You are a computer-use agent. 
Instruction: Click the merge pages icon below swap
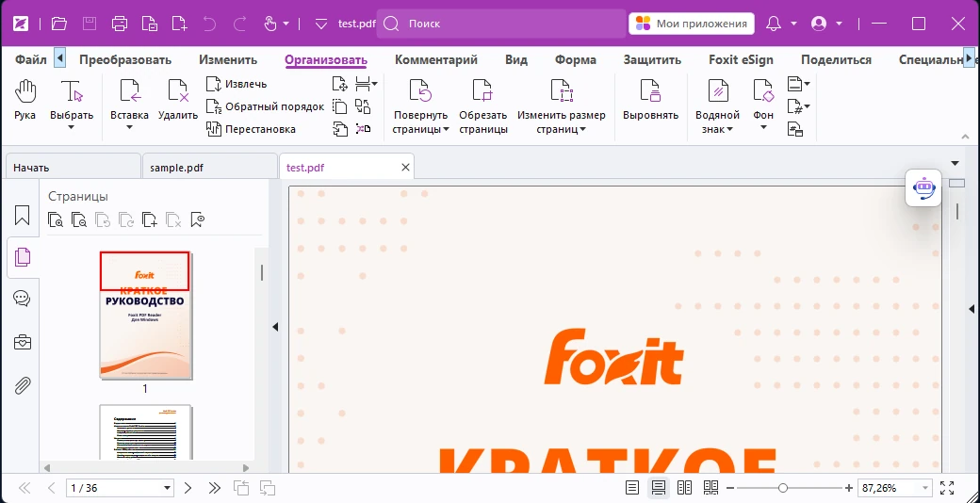click(x=363, y=129)
